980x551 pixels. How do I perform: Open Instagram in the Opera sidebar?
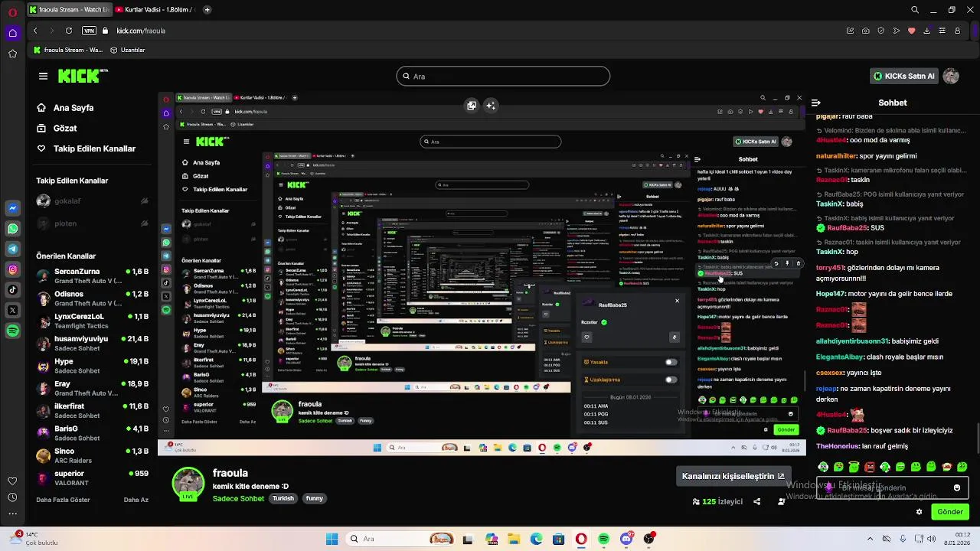13,269
